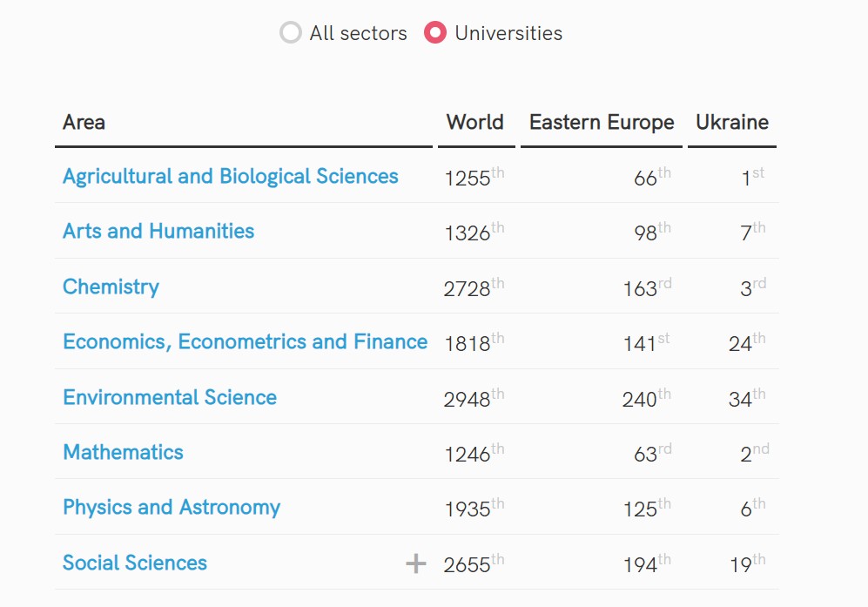Viewport: 868px width, 607px height.
Task: Open the Mathematics area link
Action: point(123,452)
